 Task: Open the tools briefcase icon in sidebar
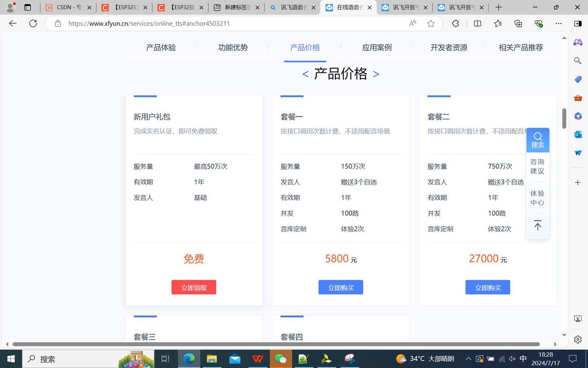[x=578, y=98]
